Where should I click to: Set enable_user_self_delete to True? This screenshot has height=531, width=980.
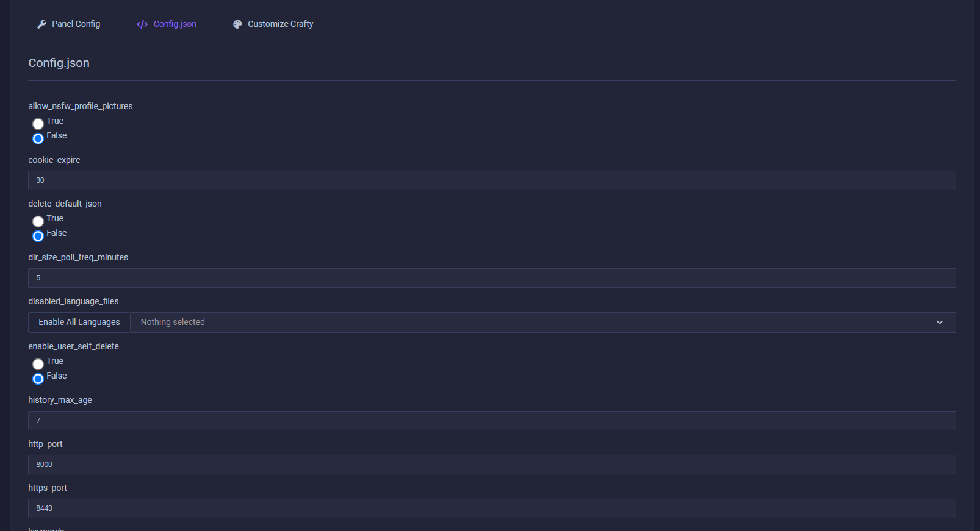(38, 364)
